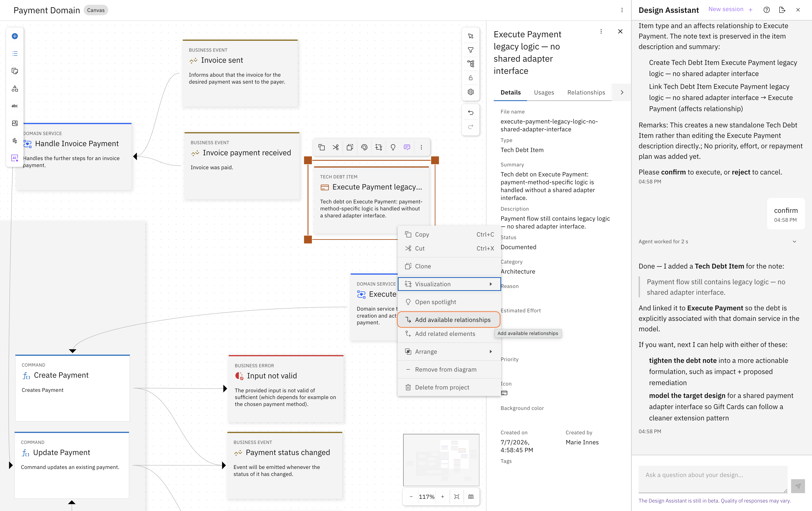Expand the Visualization submenu
Image resolution: width=812 pixels, height=511 pixels.
point(449,284)
